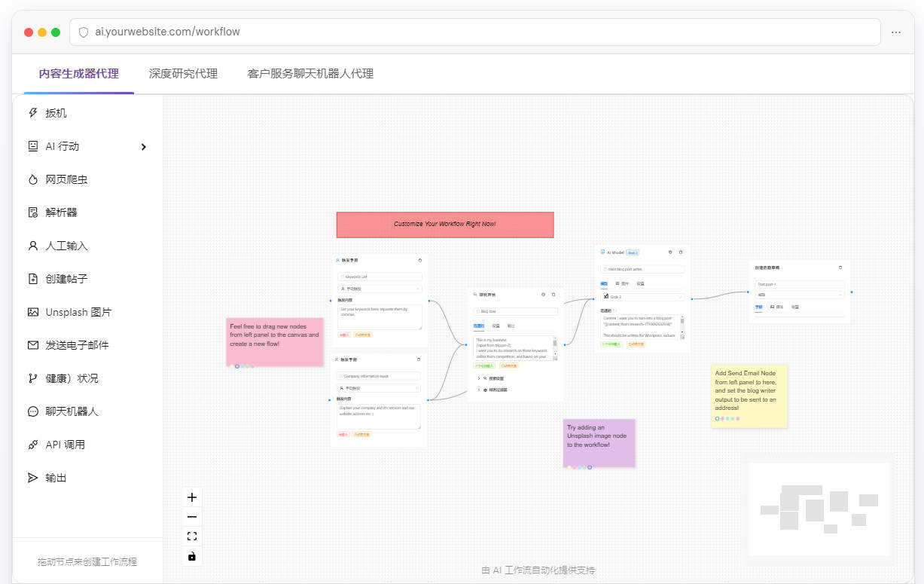Image resolution: width=924 pixels, height=584 pixels.
Task: Select the 聊天机器人 chat bubble icon
Action: pos(32,411)
